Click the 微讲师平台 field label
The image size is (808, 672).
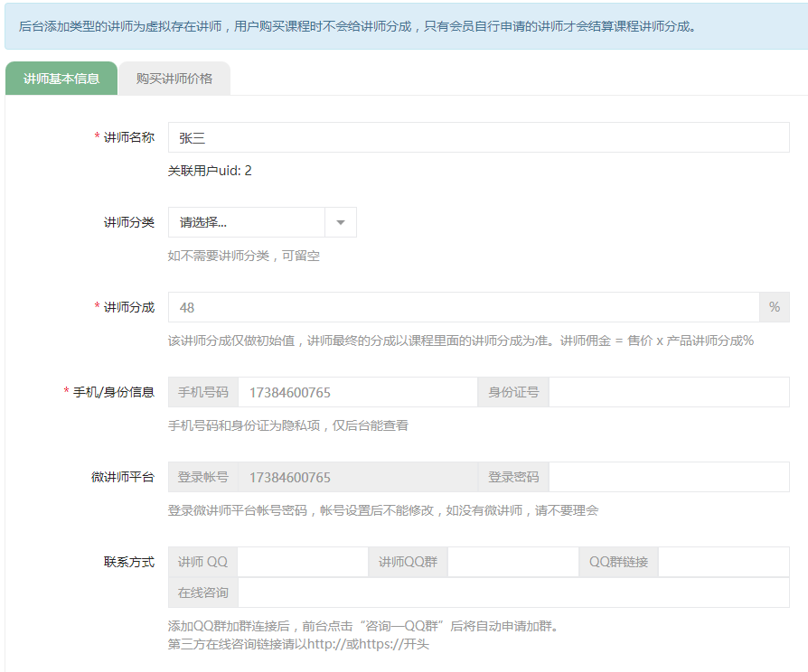pyautogui.click(x=123, y=477)
